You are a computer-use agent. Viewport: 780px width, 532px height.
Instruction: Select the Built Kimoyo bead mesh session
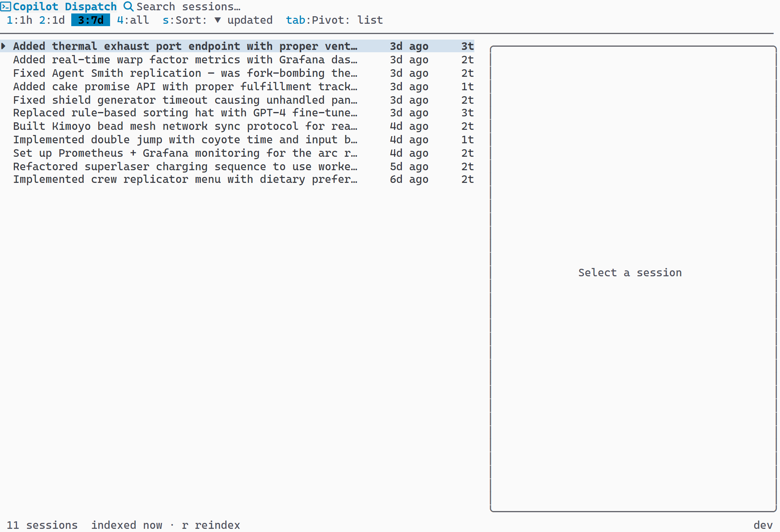pyautogui.click(x=185, y=126)
